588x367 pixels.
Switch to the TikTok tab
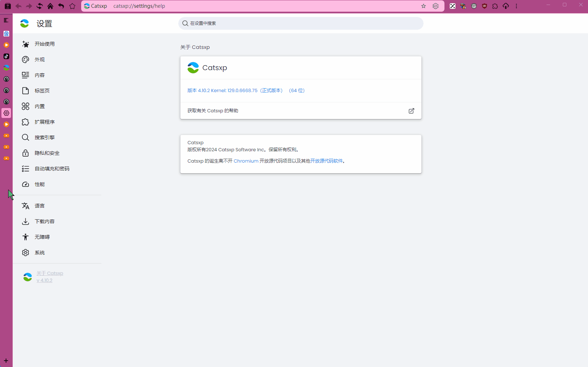(x=6, y=56)
